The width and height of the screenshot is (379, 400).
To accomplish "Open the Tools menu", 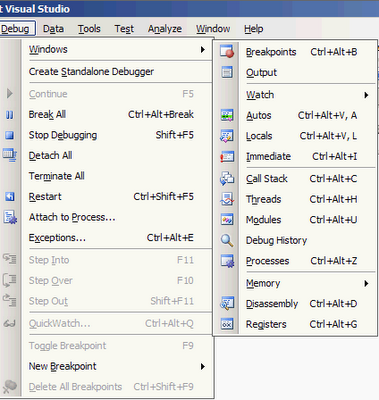I will click(89, 29).
